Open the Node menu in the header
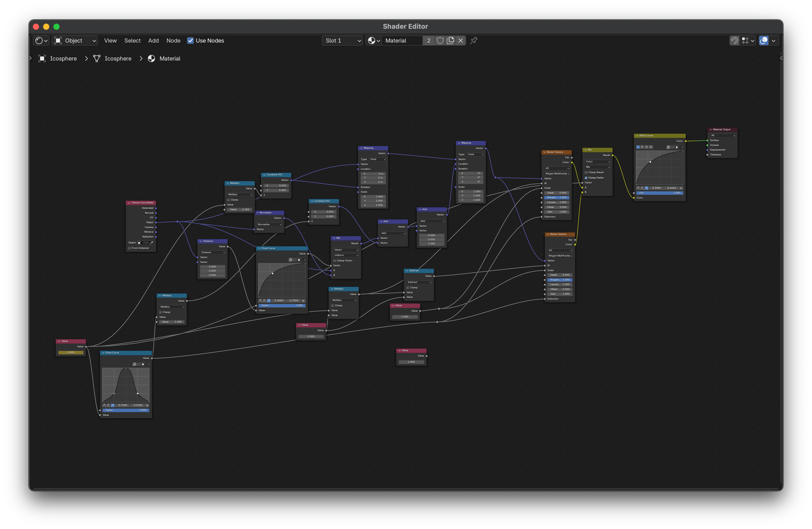Image resolution: width=812 pixels, height=529 pixels. click(x=173, y=41)
